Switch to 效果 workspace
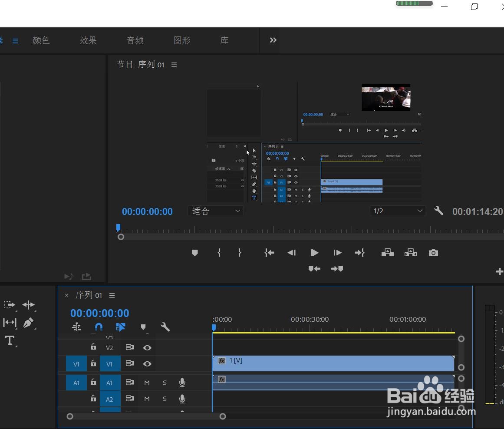This screenshot has width=504, height=429. 88,40
